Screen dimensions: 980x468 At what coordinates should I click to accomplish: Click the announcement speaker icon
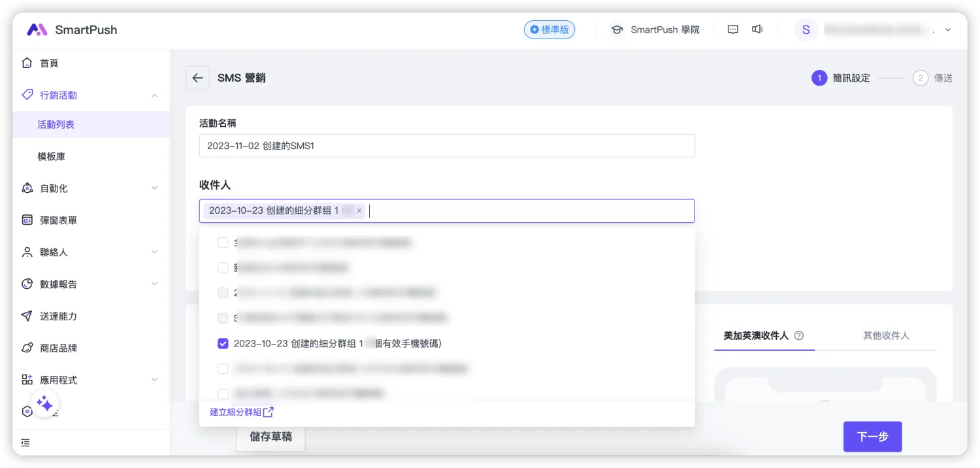(757, 29)
